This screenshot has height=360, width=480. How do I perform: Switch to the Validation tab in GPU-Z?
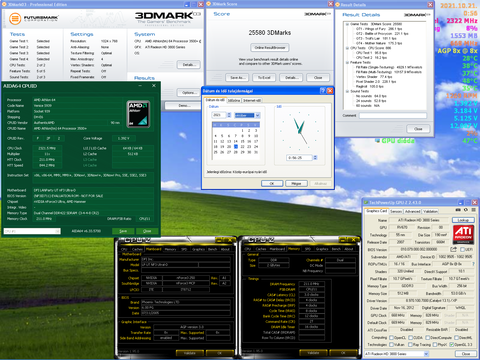(430, 211)
